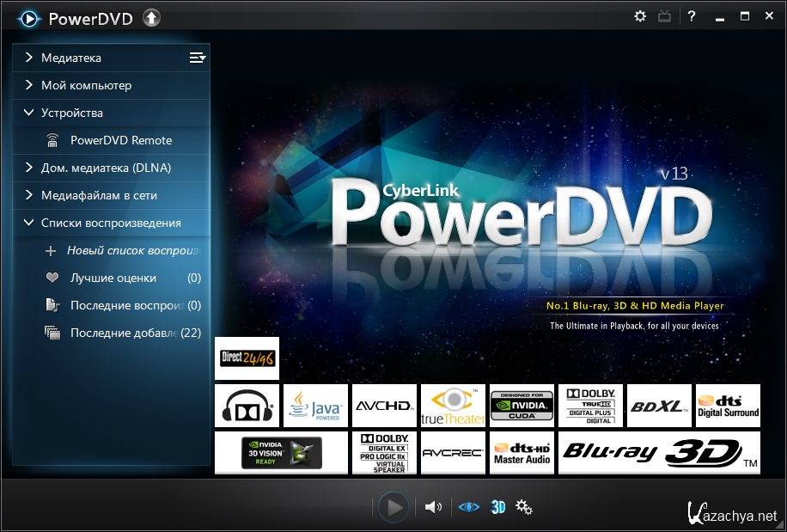Image resolution: width=787 pixels, height=532 pixels.
Task: Open help question mark icon
Action: pyautogui.click(x=692, y=16)
